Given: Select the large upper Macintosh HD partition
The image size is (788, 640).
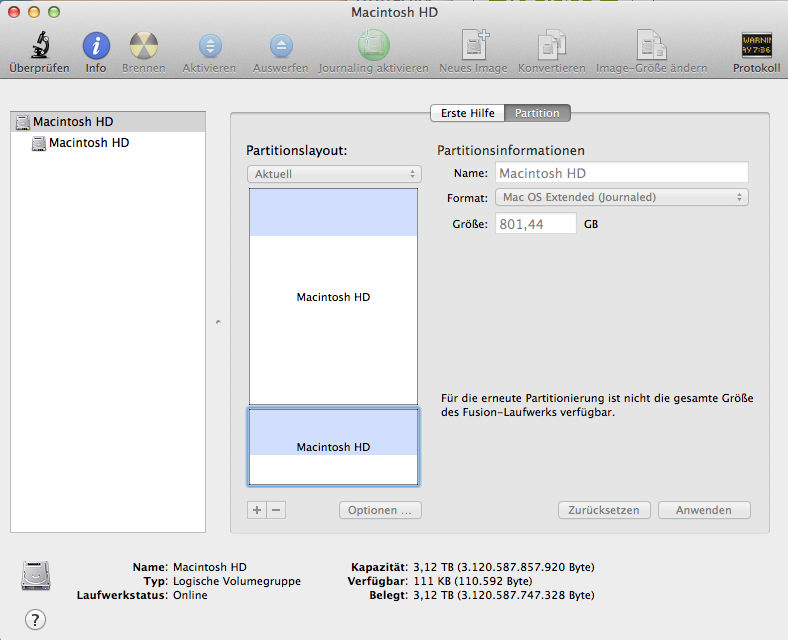Looking at the screenshot, I should pyautogui.click(x=333, y=296).
